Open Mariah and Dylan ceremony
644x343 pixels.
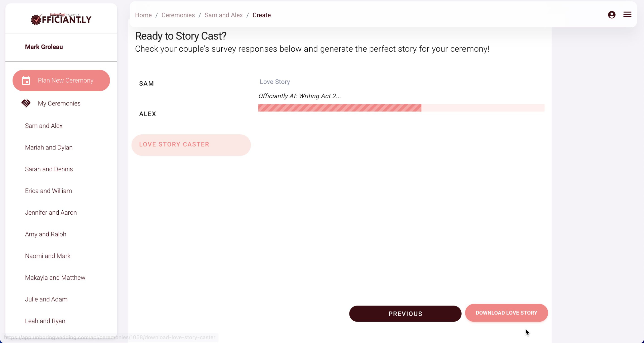click(49, 147)
